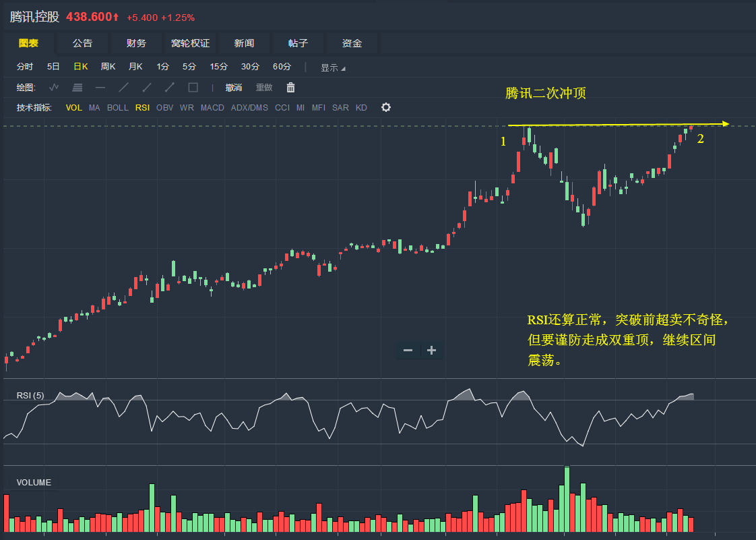Select the 月K period
This screenshot has width=756, height=540.
click(x=135, y=67)
